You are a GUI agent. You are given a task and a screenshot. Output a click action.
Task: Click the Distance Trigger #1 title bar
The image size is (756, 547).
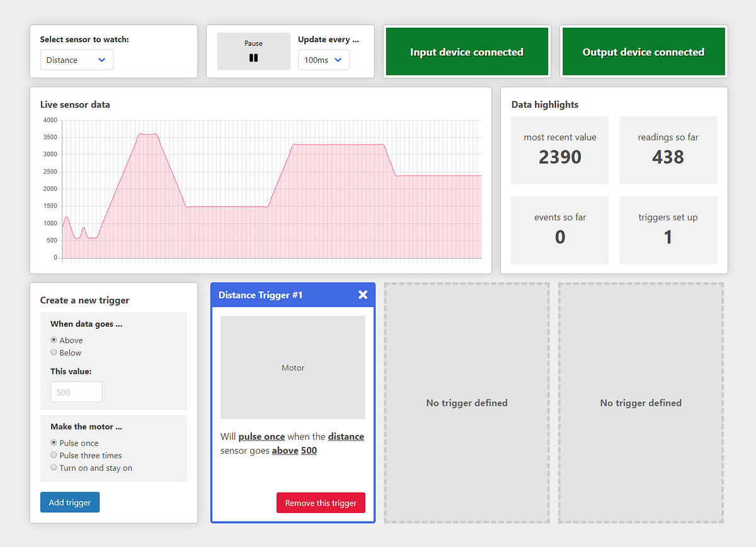[x=271, y=294]
